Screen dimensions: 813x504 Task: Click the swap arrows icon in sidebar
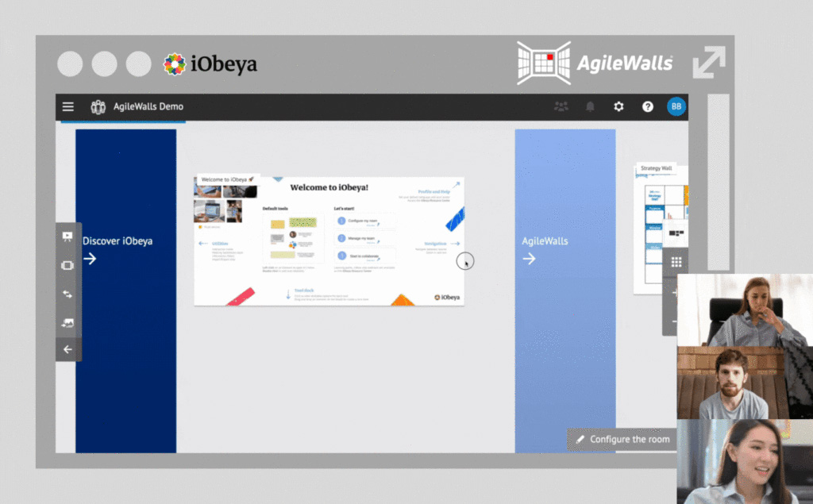coord(67,294)
